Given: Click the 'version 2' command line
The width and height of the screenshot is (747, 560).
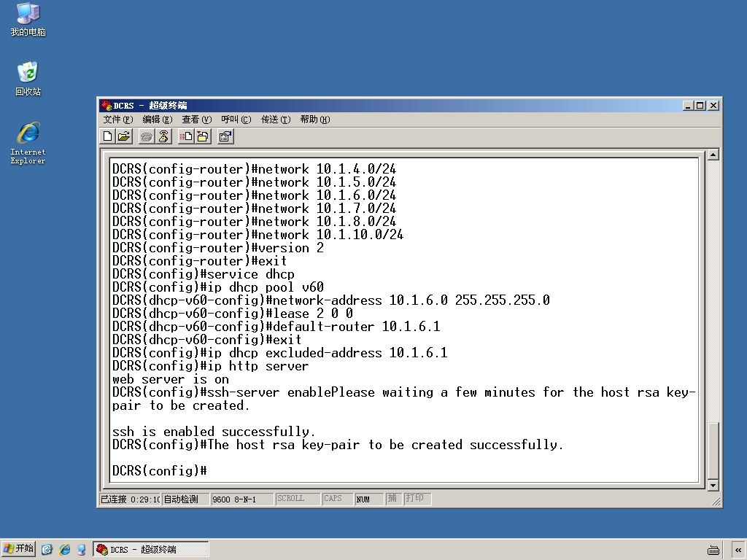Looking at the screenshot, I should tap(217, 248).
